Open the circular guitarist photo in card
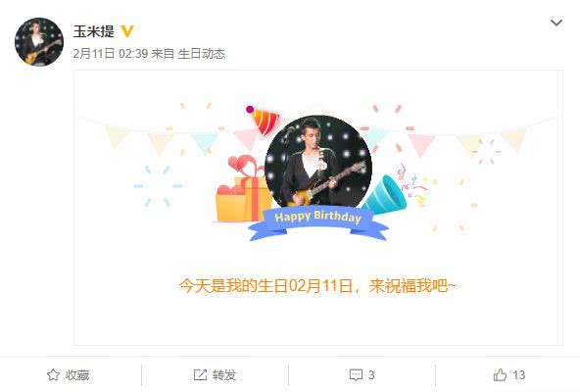 [x=318, y=164]
